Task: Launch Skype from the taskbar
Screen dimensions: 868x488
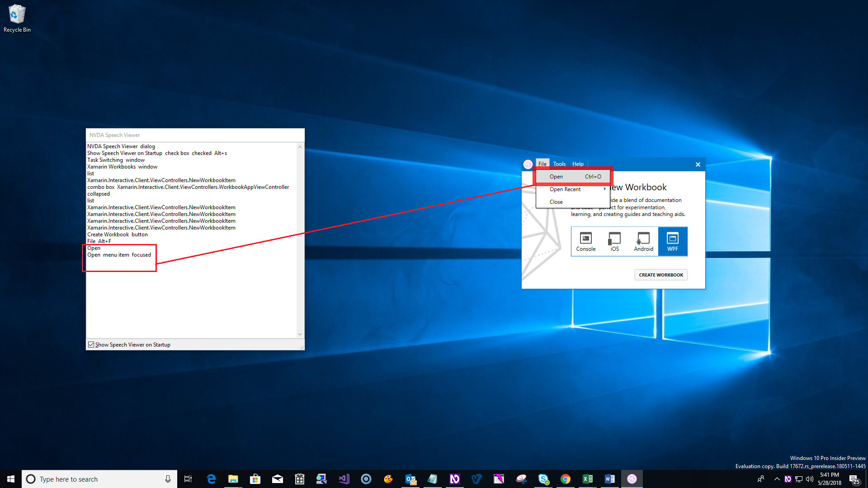Action: [543, 479]
